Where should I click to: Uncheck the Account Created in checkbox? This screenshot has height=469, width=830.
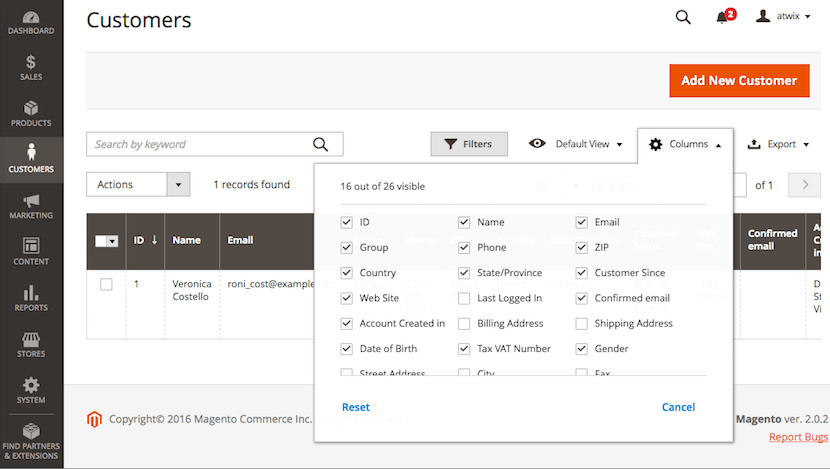(x=347, y=323)
